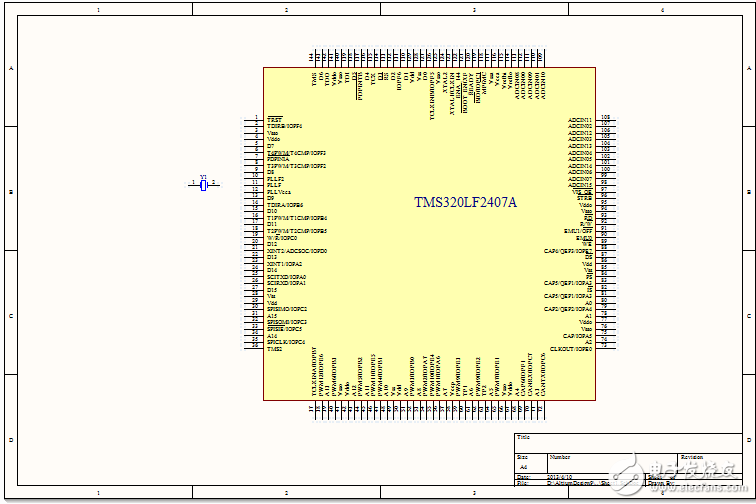
Task: Select the SCIRXD/IOPA1 pin label
Action: point(286,283)
